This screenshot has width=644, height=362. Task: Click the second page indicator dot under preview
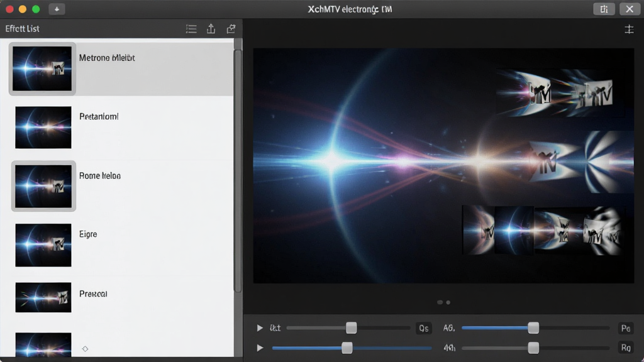click(x=448, y=302)
